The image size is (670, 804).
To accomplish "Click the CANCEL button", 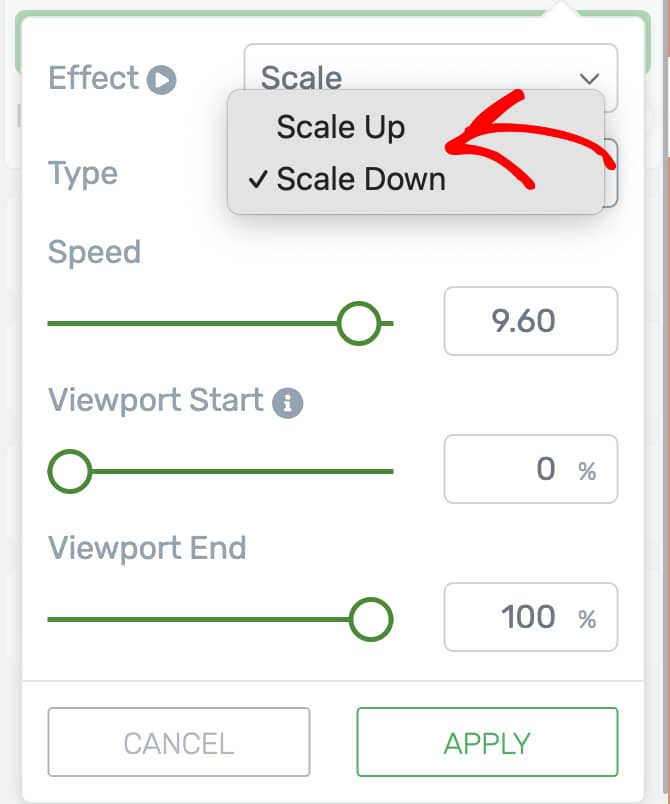I will [179, 742].
